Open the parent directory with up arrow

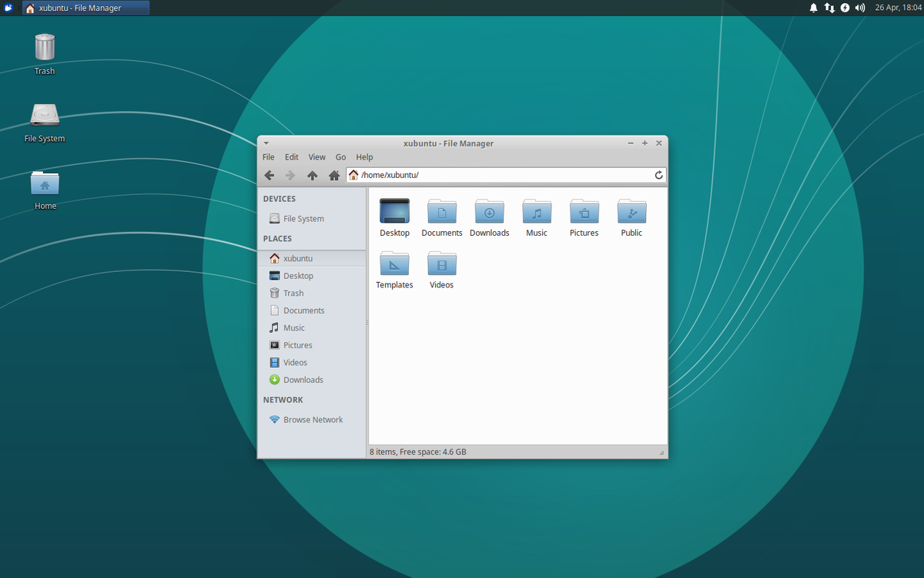coord(312,175)
